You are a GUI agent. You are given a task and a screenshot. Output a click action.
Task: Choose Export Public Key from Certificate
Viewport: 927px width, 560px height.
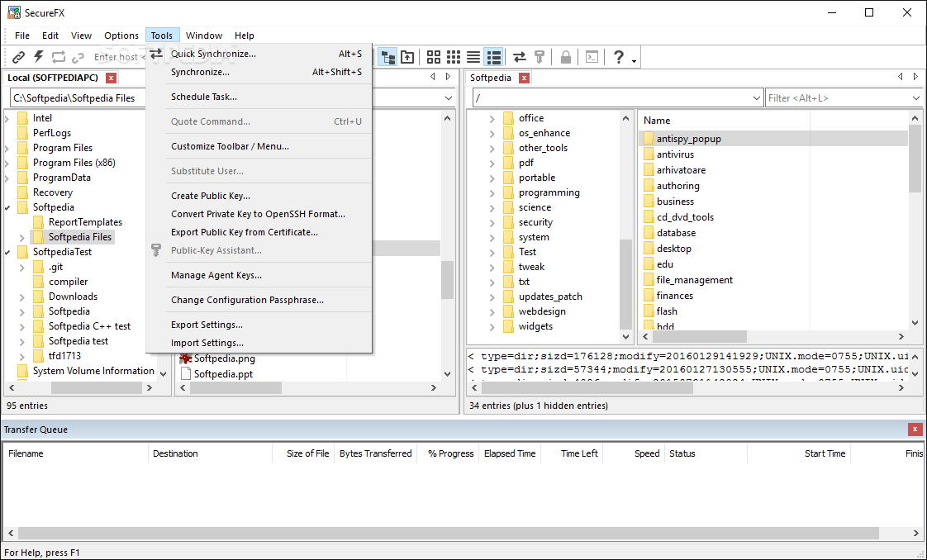(x=259, y=233)
